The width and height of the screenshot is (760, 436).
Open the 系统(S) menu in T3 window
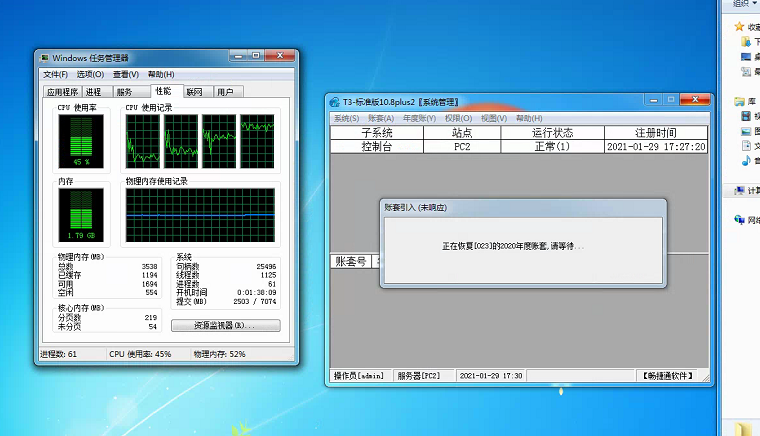tap(347, 118)
